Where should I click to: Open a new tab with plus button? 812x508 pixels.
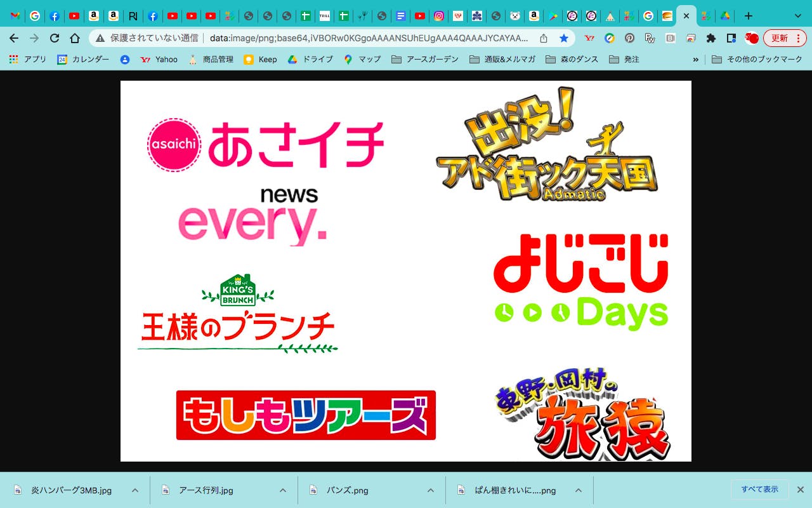749,16
